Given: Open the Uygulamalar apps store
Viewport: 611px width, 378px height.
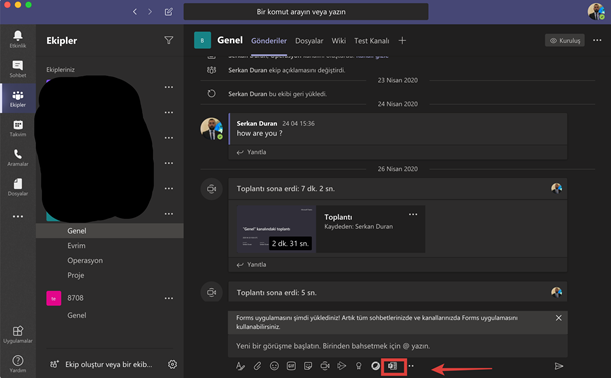Looking at the screenshot, I should point(18,335).
